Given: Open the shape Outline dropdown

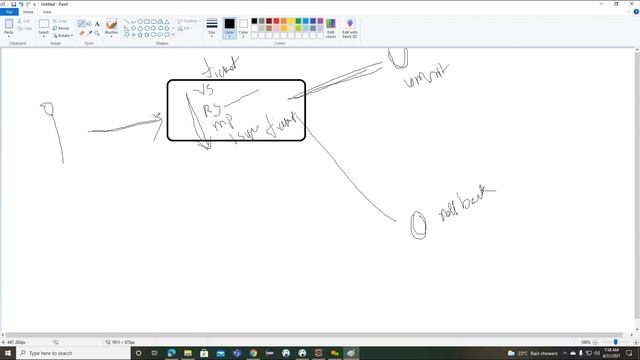Looking at the screenshot, I should [188, 21].
